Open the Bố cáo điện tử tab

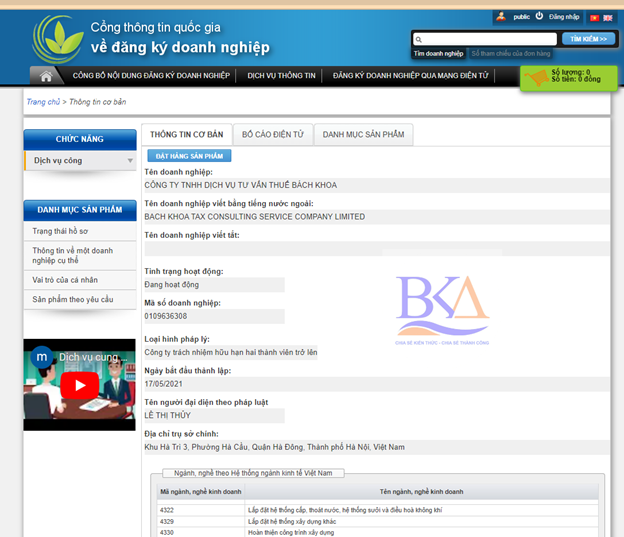pyautogui.click(x=273, y=136)
